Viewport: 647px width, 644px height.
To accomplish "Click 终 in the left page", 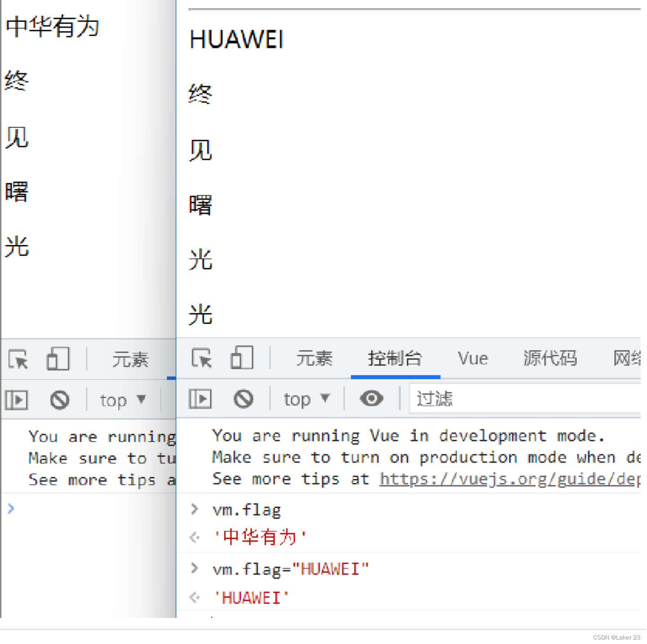I will (x=17, y=81).
